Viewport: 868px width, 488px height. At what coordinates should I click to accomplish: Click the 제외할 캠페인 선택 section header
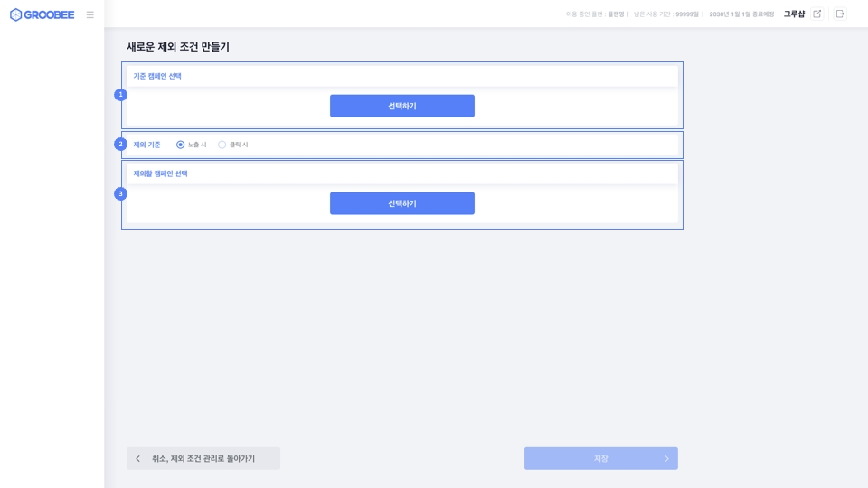point(160,174)
